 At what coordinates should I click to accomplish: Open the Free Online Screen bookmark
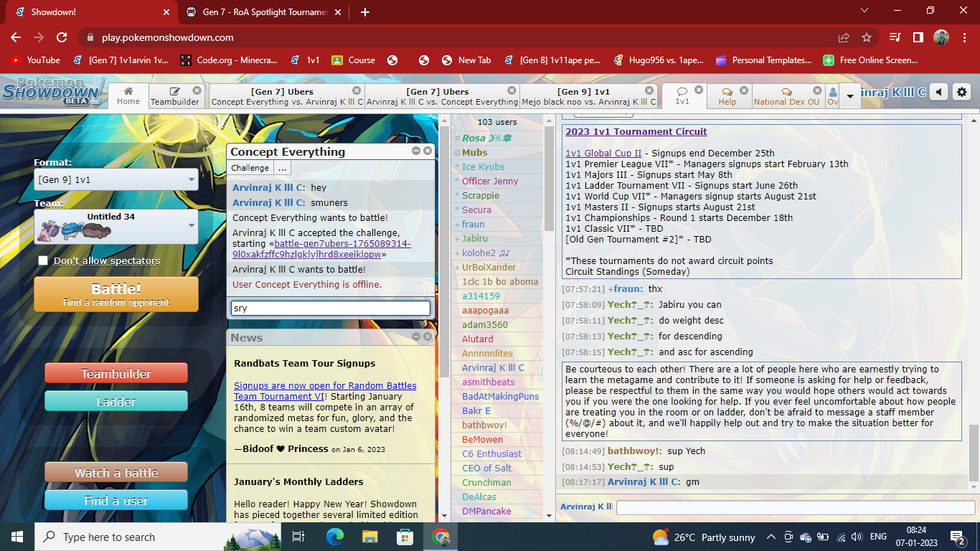point(871,60)
